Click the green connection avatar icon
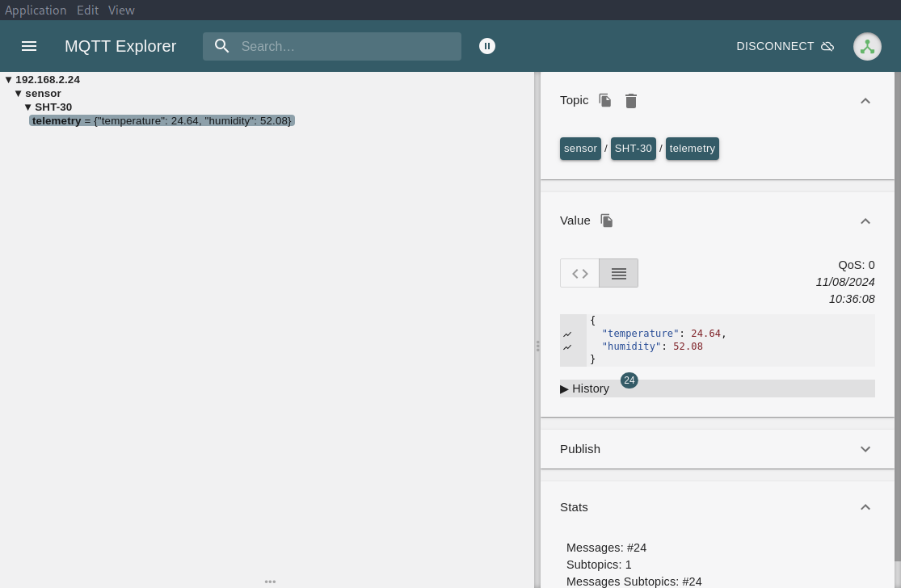 [867, 46]
